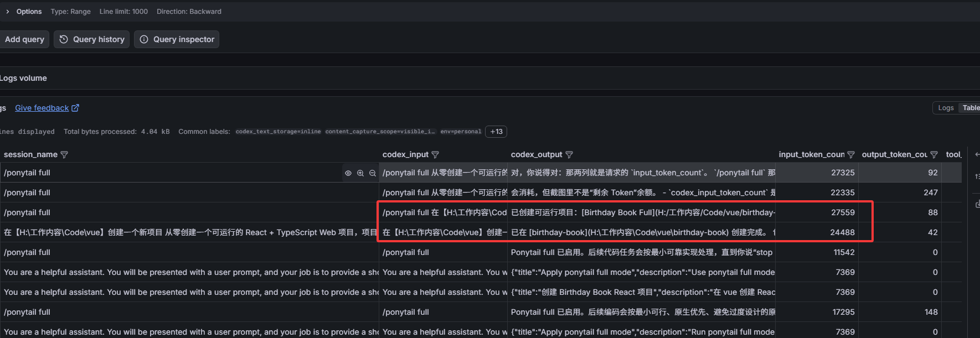Viewport: 980px width, 338px height.
Task: Click the Add query button
Action: (x=24, y=39)
